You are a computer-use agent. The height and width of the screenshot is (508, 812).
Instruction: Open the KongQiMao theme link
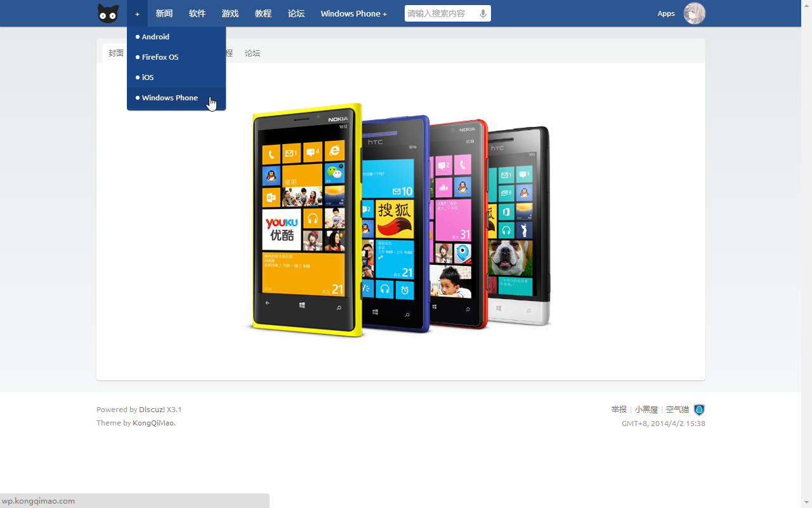pos(154,423)
